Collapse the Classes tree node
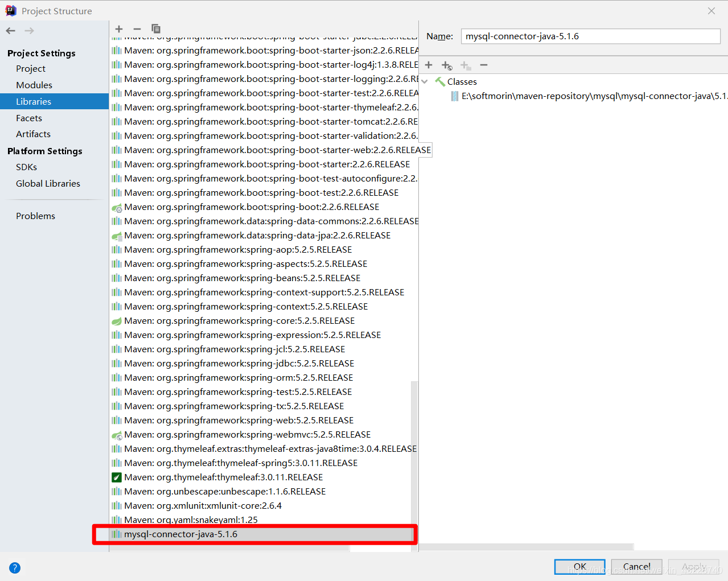728x581 pixels. 425,82
